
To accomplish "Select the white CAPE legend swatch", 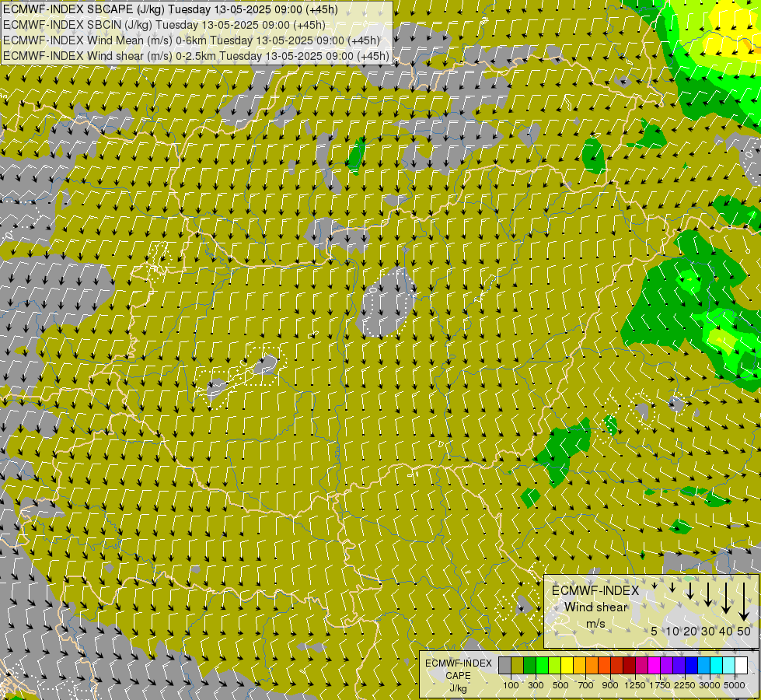I will pos(741,666).
